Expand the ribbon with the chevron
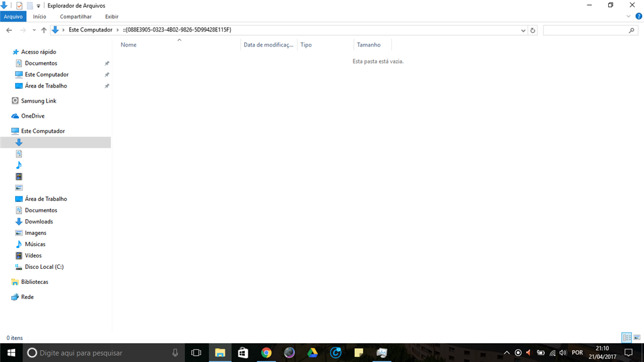The width and height of the screenshot is (644, 362). point(628,16)
